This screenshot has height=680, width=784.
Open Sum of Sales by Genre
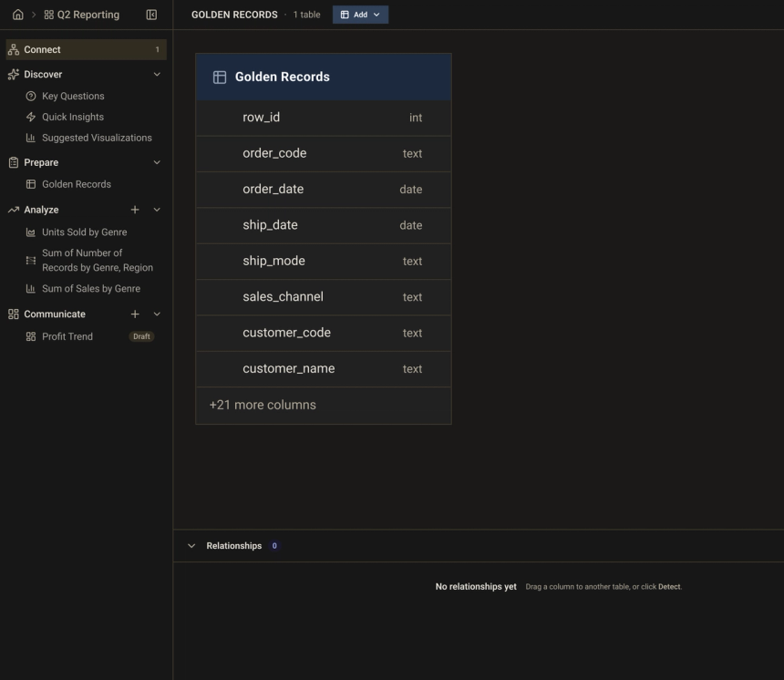tap(91, 289)
